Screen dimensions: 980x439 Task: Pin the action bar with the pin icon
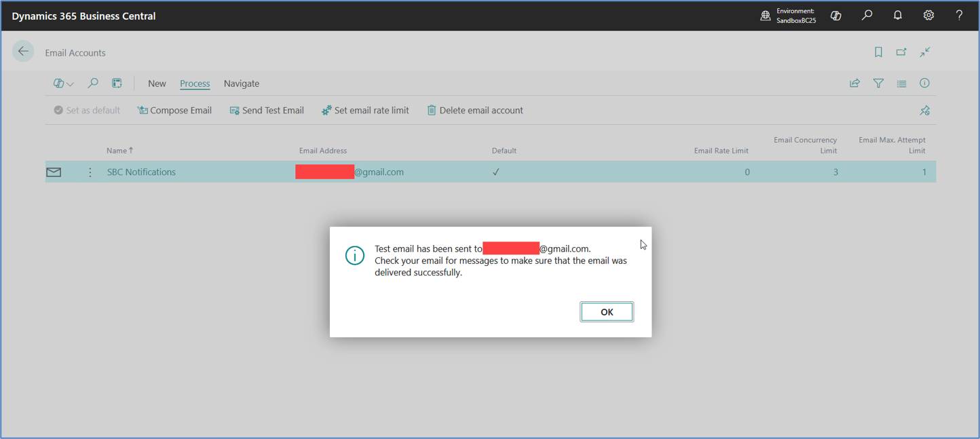(x=924, y=110)
